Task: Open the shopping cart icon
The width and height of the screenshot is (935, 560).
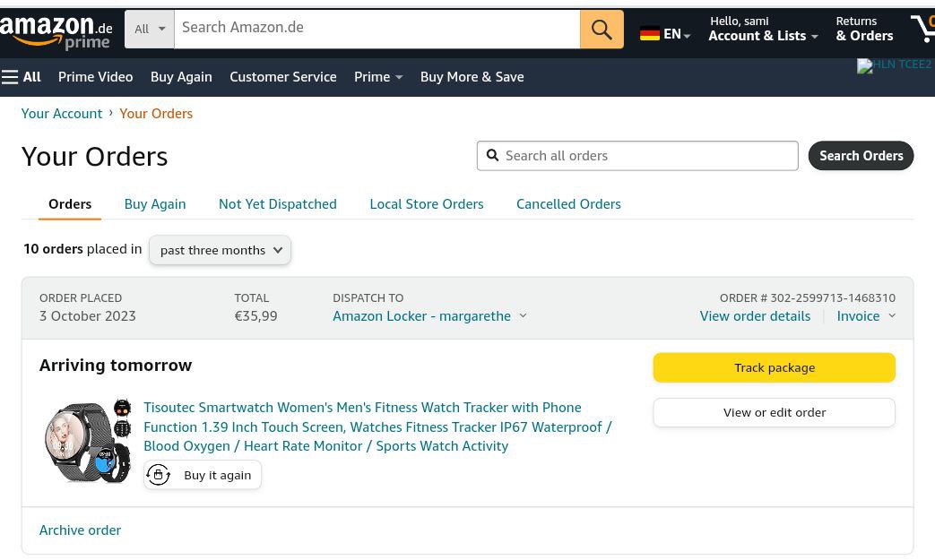Action: [x=922, y=29]
